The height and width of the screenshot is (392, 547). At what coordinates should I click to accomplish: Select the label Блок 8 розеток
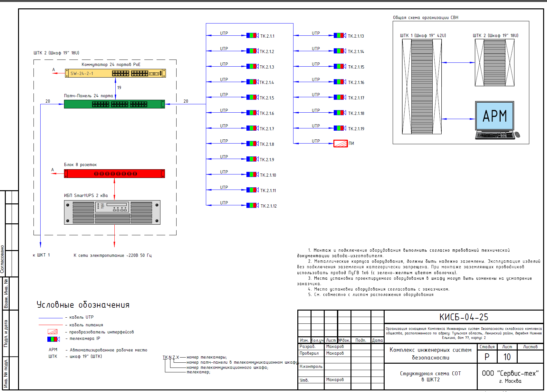click(x=80, y=164)
